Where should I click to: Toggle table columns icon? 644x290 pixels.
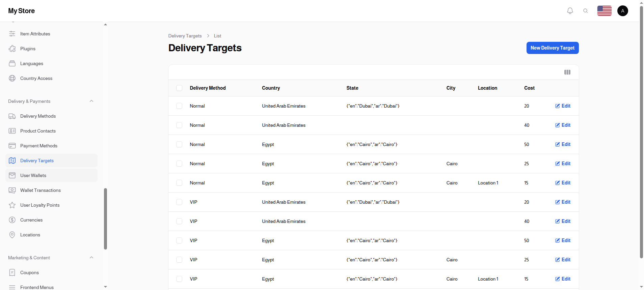pos(567,72)
